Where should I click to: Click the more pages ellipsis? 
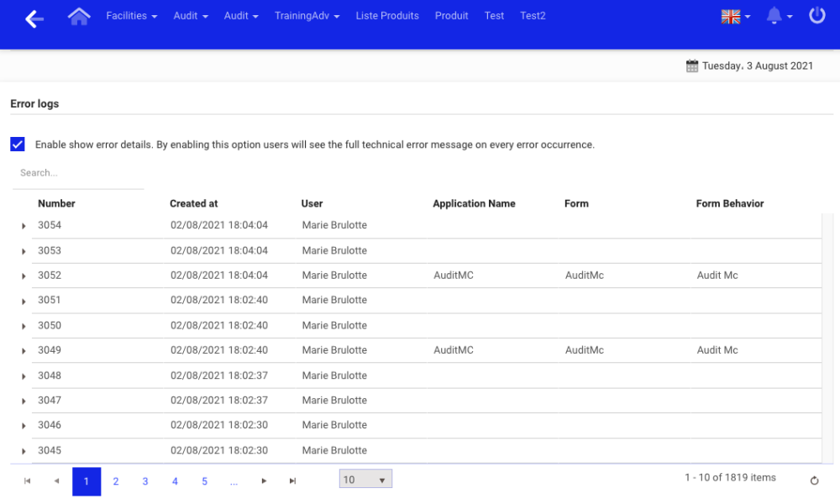point(234,481)
